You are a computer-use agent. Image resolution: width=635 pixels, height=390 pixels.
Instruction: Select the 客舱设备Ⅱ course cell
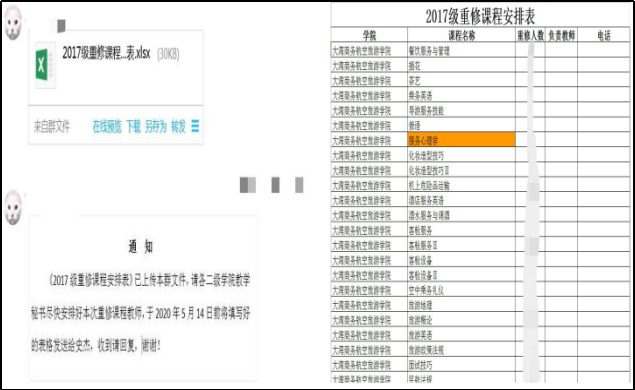click(461, 275)
